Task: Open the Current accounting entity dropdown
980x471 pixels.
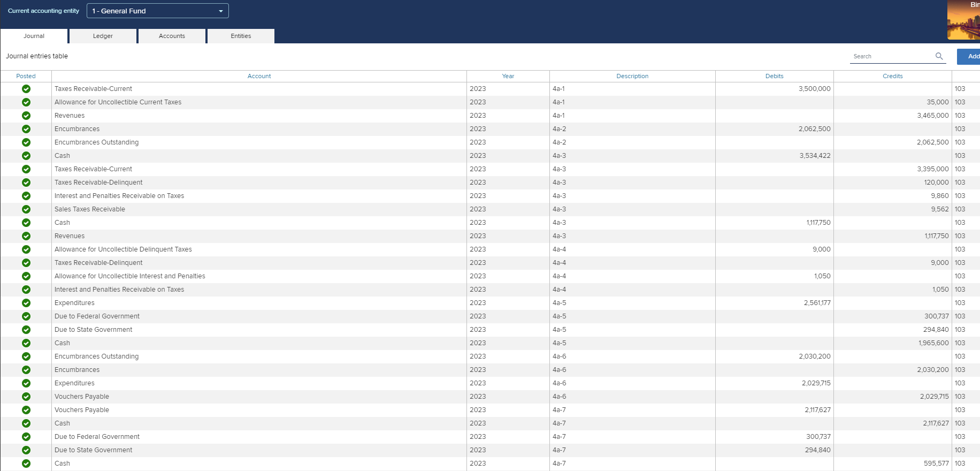Action: [x=158, y=11]
